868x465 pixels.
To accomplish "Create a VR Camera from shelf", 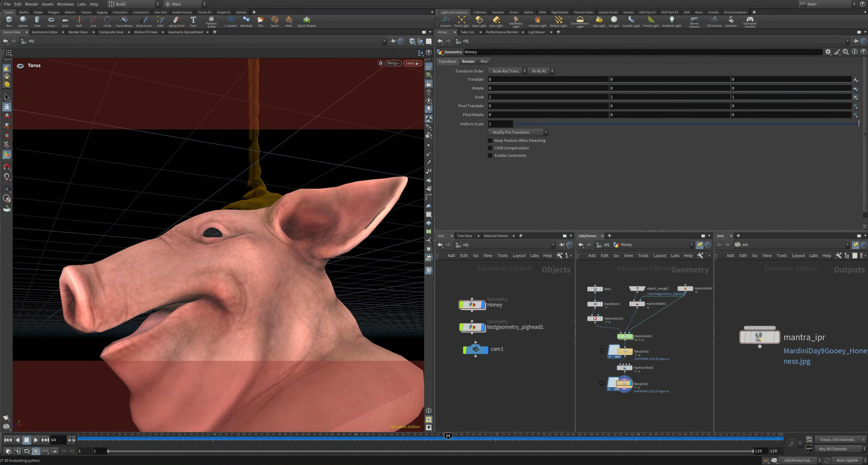I will [x=714, y=22].
